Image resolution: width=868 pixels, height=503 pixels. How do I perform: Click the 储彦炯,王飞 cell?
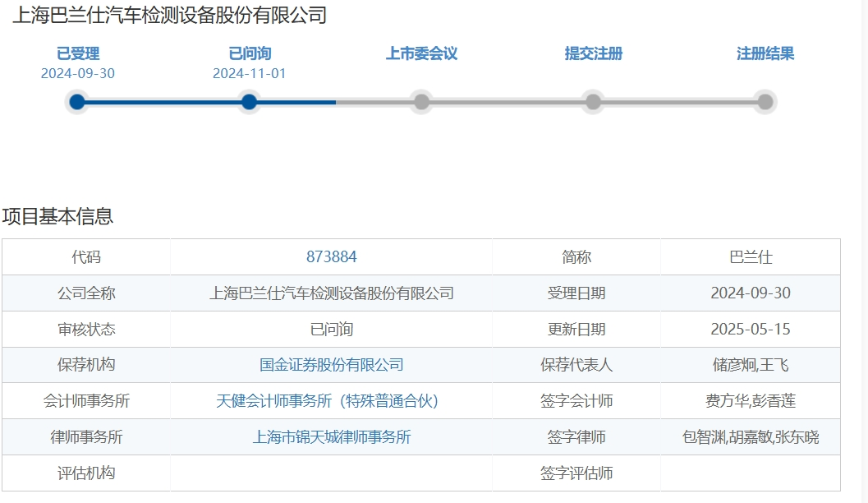tap(751, 365)
